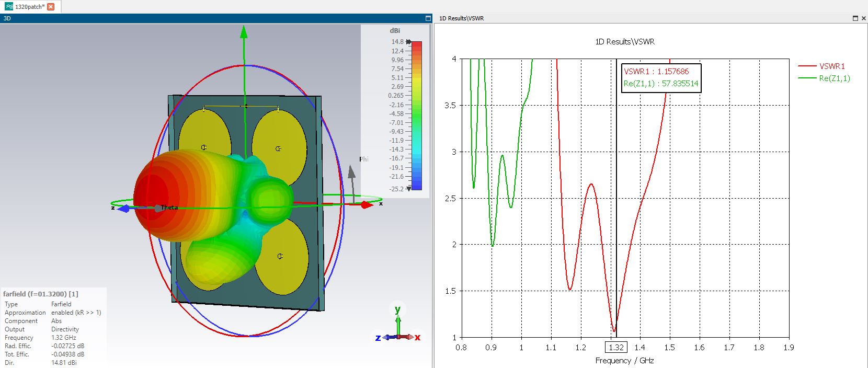Screen dimensions: 868x368
Task: Click the 1D Results\VSWR plot title
Action: pyautogui.click(x=625, y=42)
